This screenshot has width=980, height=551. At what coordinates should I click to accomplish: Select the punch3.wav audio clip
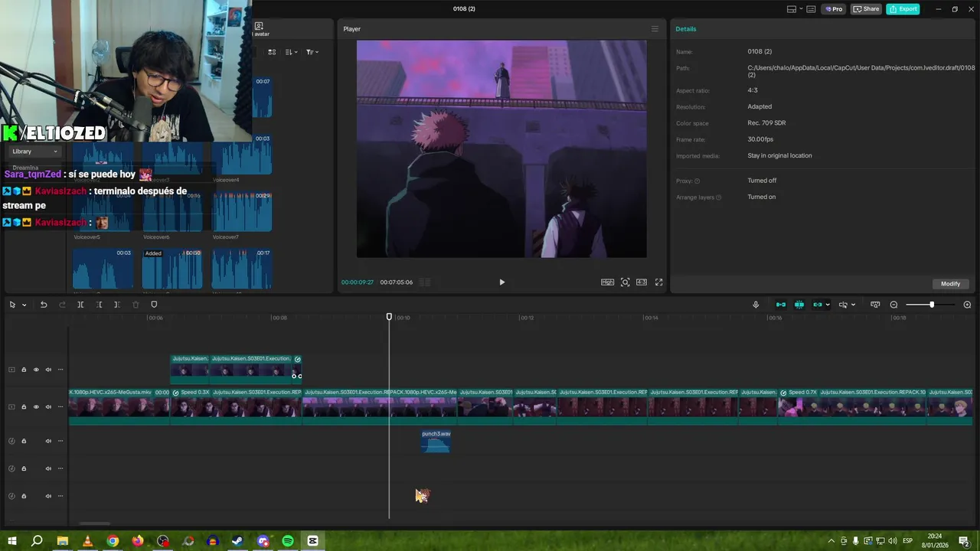click(x=436, y=441)
